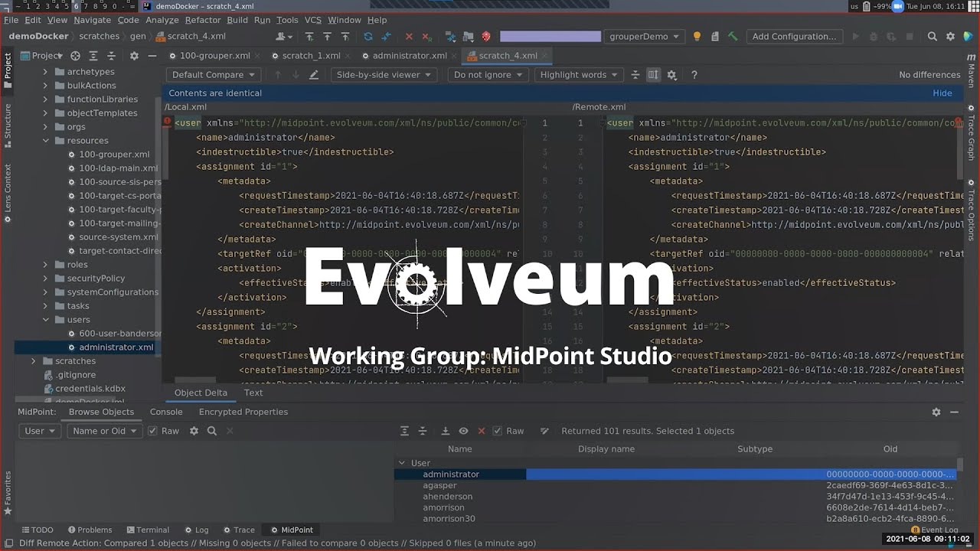
Task: Switch to Text tab below diff
Action: pyautogui.click(x=253, y=393)
